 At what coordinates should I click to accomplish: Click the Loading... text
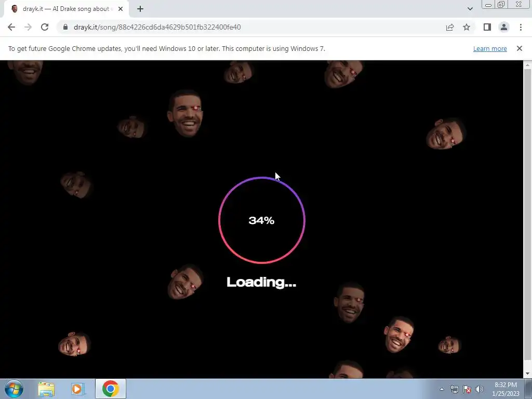261,282
